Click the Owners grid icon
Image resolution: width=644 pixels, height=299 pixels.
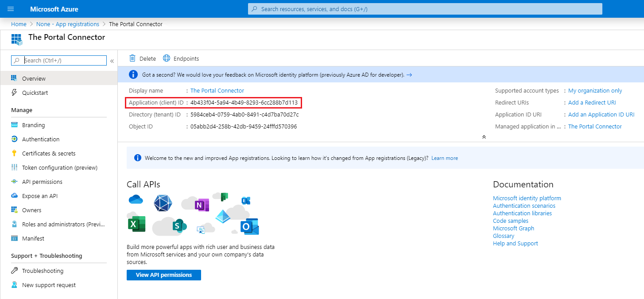[x=14, y=210]
